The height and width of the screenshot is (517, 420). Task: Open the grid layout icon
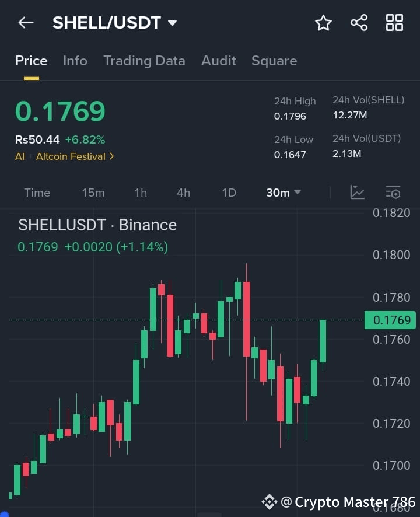[x=394, y=23]
